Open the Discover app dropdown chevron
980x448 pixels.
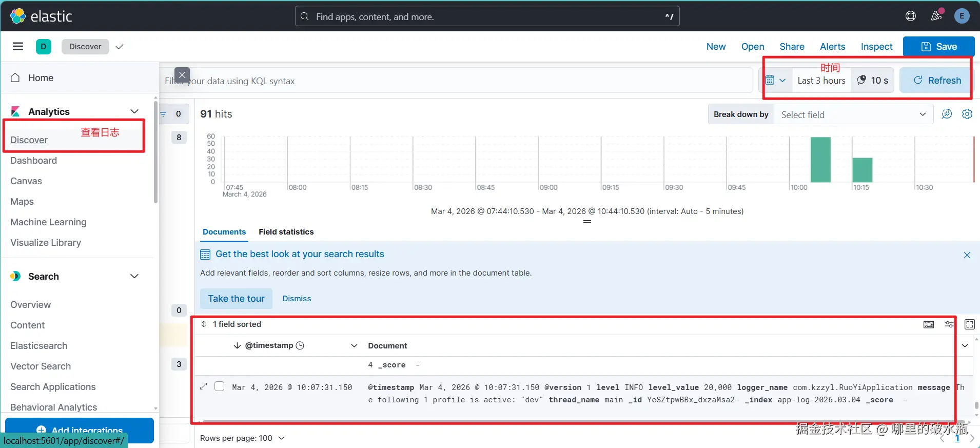[x=120, y=47]
